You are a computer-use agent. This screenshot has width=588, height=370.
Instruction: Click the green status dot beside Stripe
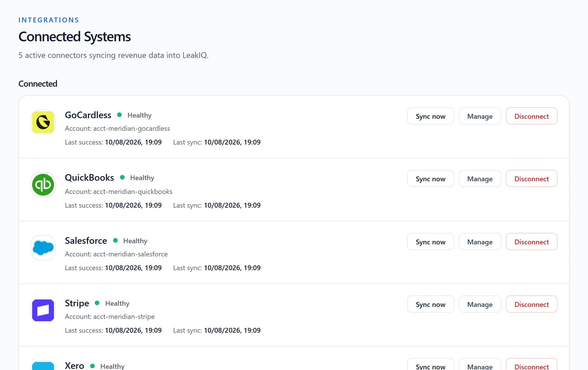(x=97, y=303)
